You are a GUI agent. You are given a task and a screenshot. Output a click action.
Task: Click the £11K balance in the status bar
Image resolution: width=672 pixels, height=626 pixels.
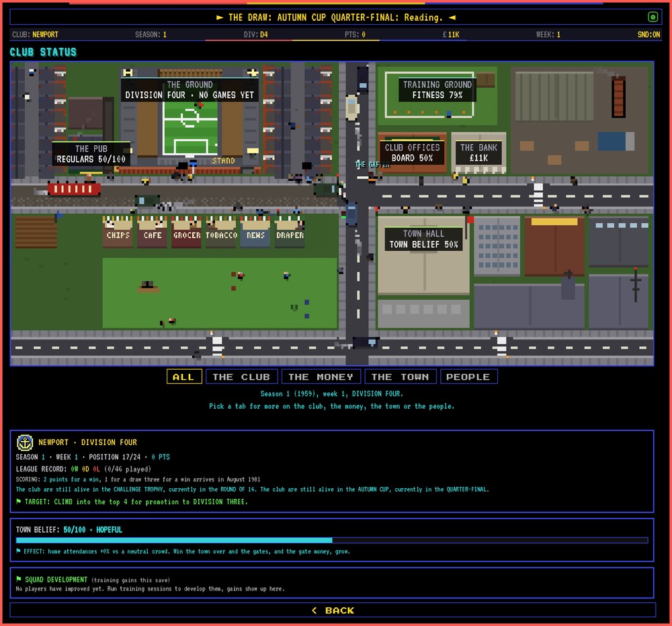[451, 35]
